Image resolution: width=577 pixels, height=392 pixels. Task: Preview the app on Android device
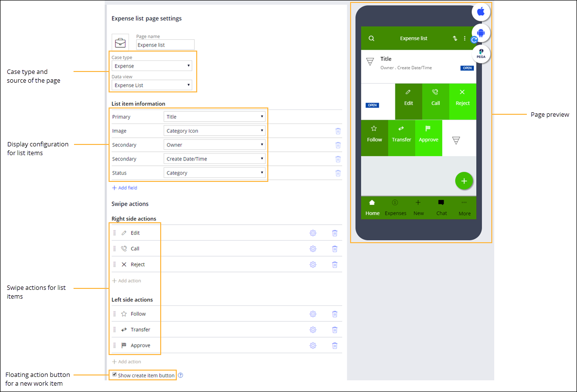point(480,33)
